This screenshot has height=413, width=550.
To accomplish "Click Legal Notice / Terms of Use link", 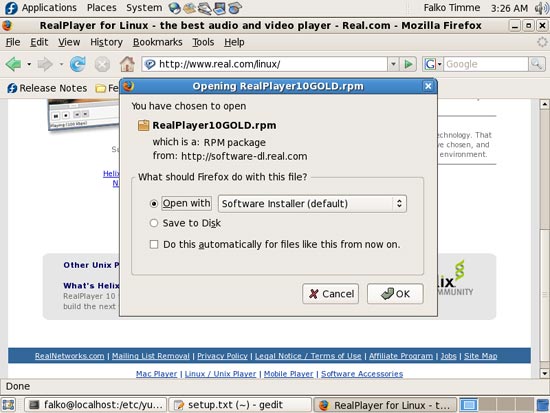I will (x=308, y=356).
